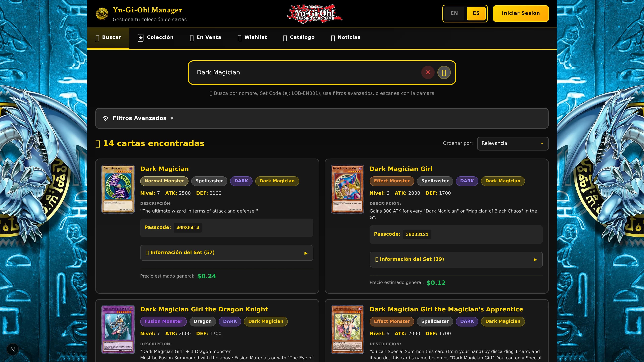Click passcode 38033121
644x362 pixels.
[417, 234]
